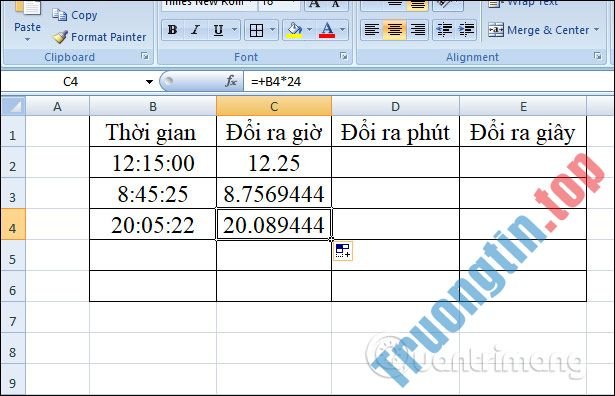Screen dimensions: 615x396
Task: Select row 7 header
Action: pos(13,318)
